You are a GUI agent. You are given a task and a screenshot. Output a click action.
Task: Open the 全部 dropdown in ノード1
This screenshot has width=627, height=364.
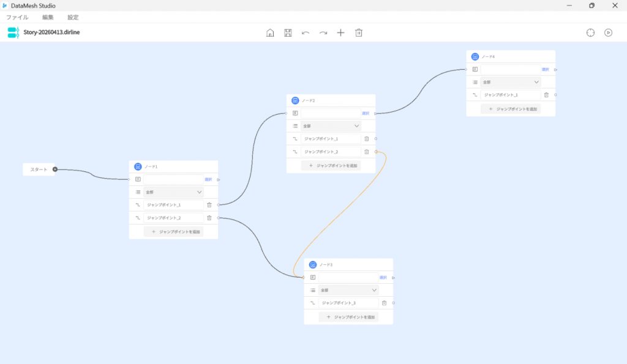pos(173,192)
